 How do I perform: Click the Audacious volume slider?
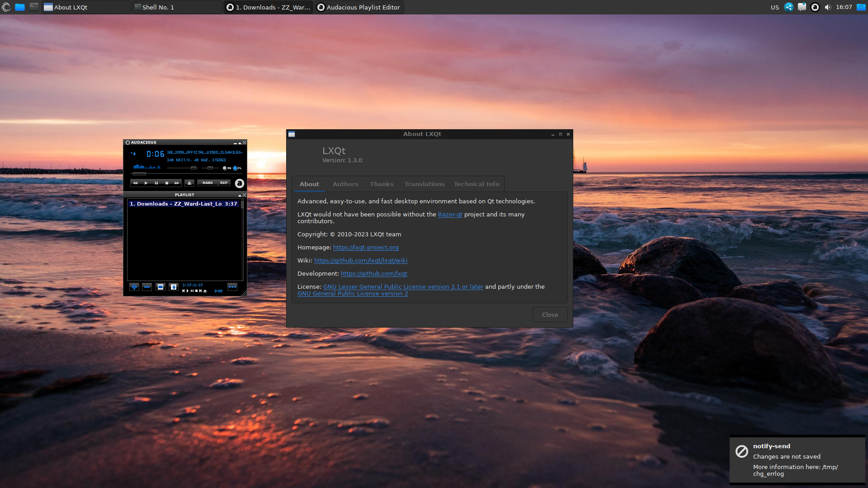click(193, 168)
